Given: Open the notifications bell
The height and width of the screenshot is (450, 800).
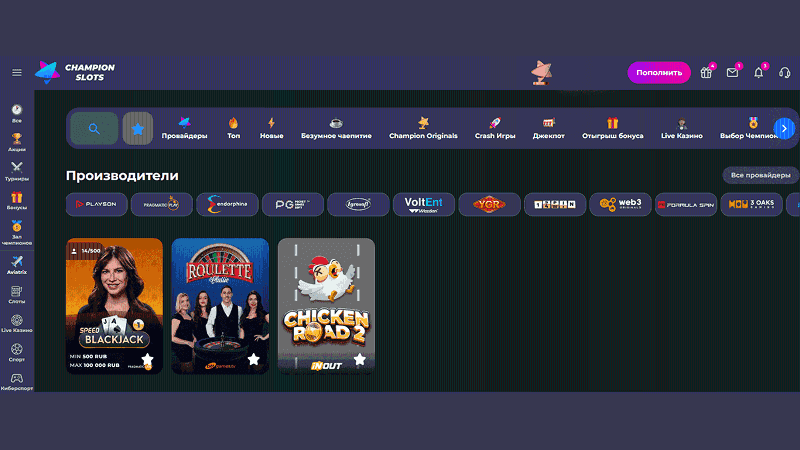Looking at the screenshot, I should pos(759,72).
